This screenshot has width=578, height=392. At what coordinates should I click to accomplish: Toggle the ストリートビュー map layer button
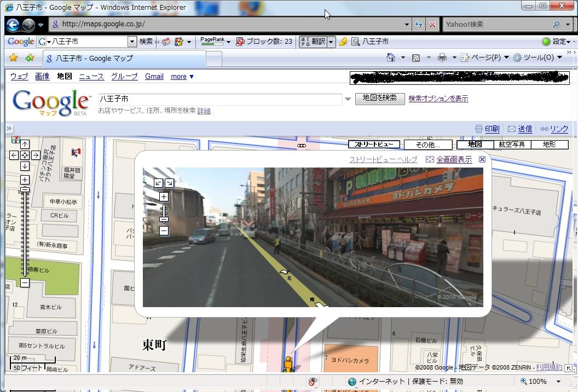click(374, 144)
